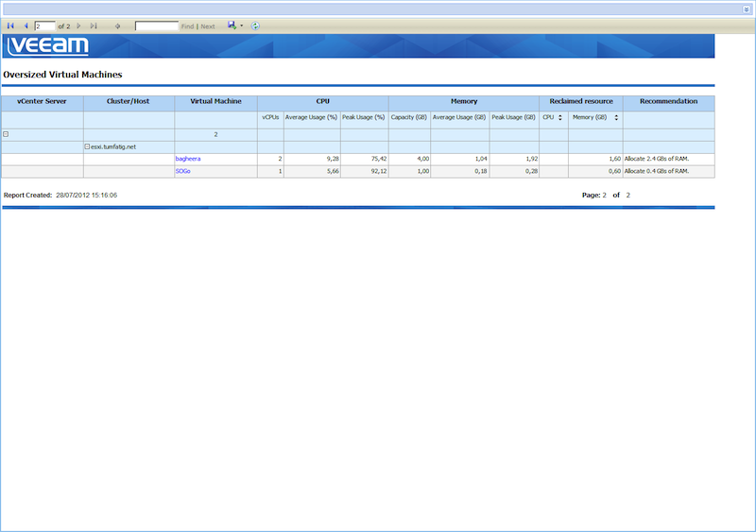Click bagheera reclaimed memory value 1,60
Viewport: 756px width, 532px height.
click(x=615, y=159)
